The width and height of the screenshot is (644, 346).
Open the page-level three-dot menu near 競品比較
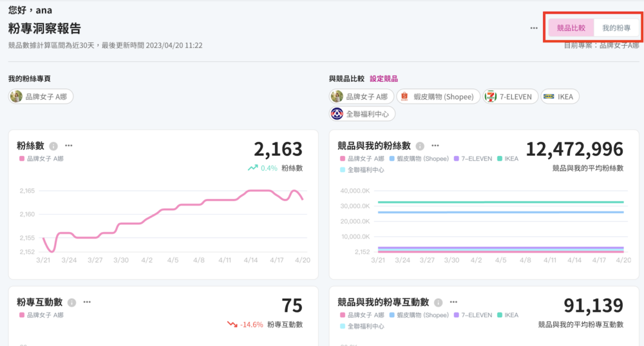point(534,28)
